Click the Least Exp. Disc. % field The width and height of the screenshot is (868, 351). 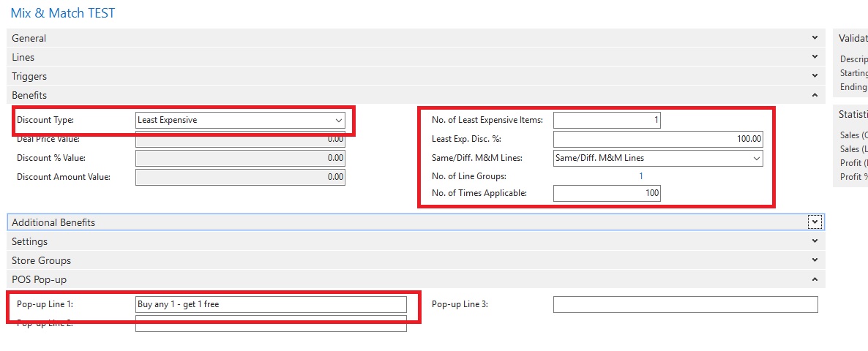pos(657,139)
